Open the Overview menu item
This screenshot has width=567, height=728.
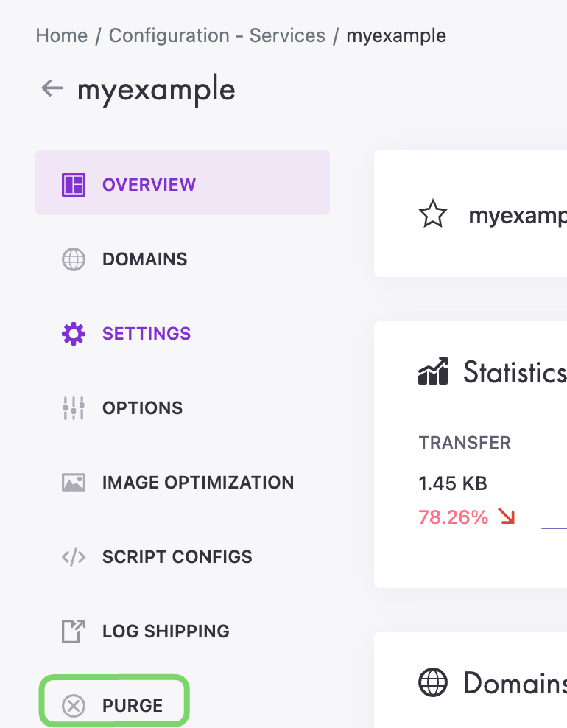149,184
